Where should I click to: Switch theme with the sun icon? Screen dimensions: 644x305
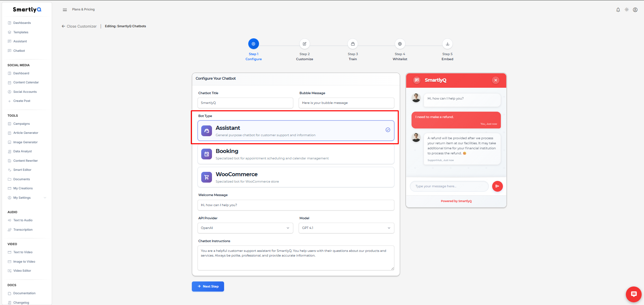pos(627,10)
